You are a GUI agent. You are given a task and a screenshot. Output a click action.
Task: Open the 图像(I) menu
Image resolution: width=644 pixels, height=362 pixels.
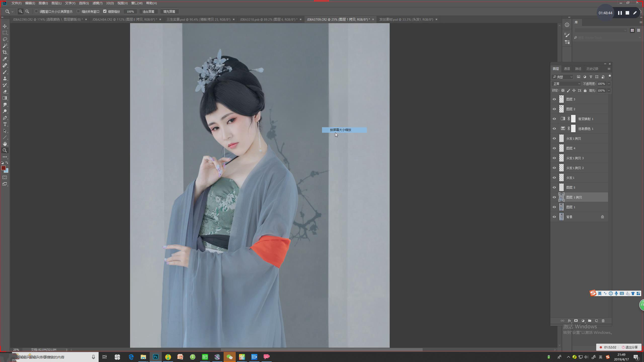point(43,3)
